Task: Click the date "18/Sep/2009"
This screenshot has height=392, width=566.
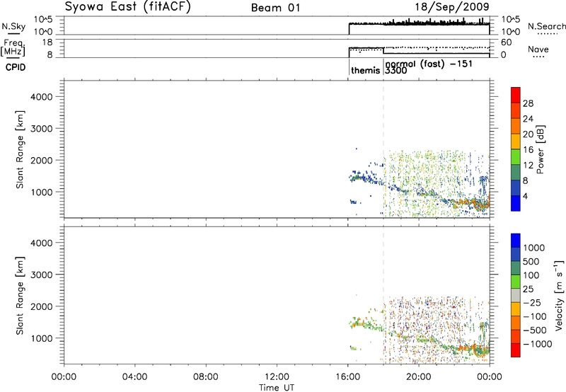Action: click(x=452, y=6)
